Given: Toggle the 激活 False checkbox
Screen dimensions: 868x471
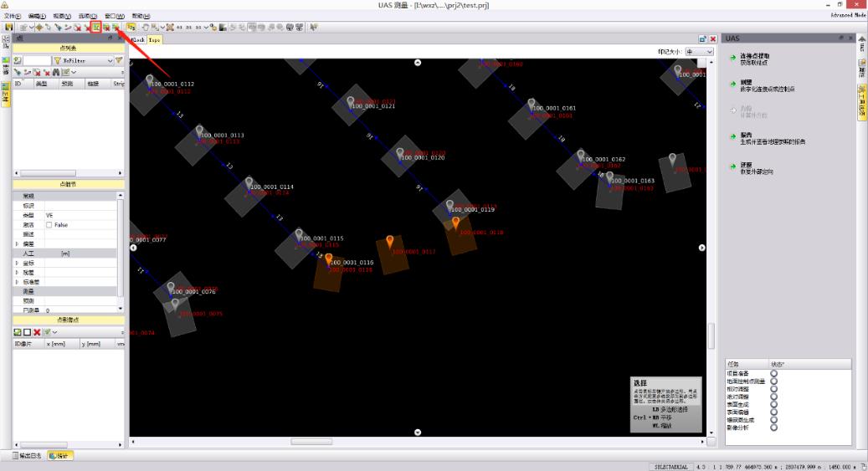Looking at the screenshot, I should click(x=49, y=225).
